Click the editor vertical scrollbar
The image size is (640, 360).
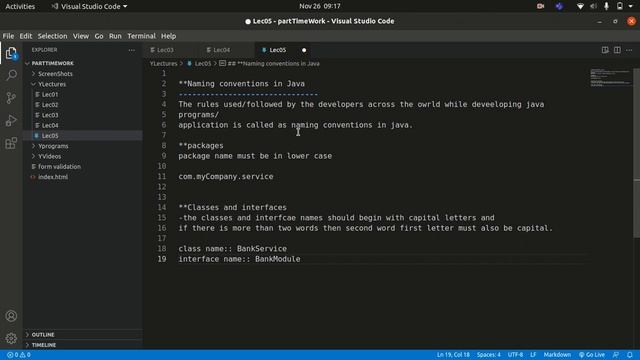pyautogui.click(x=636, y=153)
